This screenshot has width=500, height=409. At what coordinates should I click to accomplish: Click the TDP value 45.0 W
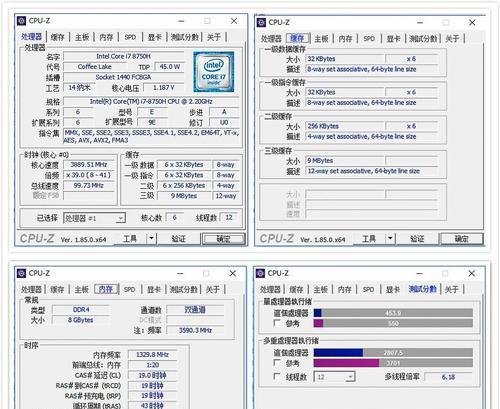[x=169, y=67]
